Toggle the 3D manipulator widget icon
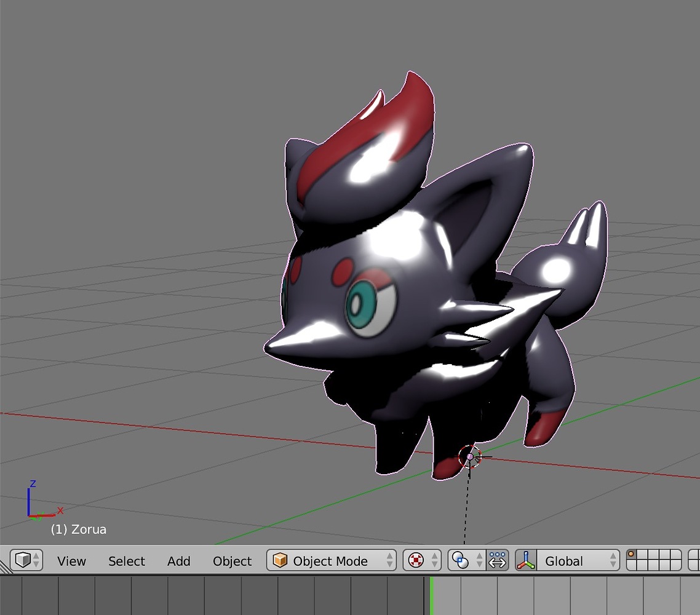This screenshot has width=700, height=615. coord(526,560)
